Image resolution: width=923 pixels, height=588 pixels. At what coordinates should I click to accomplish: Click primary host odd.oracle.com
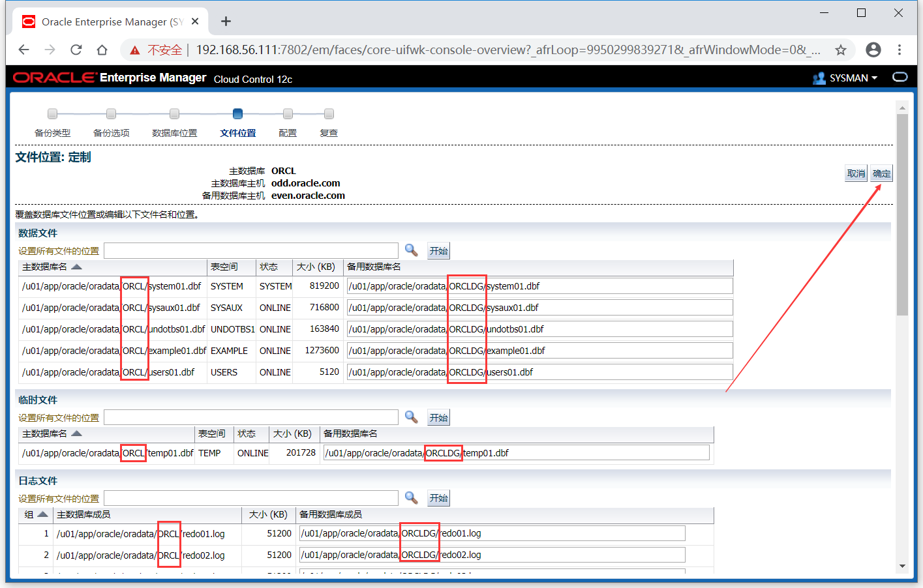click(x=305, y=183)
